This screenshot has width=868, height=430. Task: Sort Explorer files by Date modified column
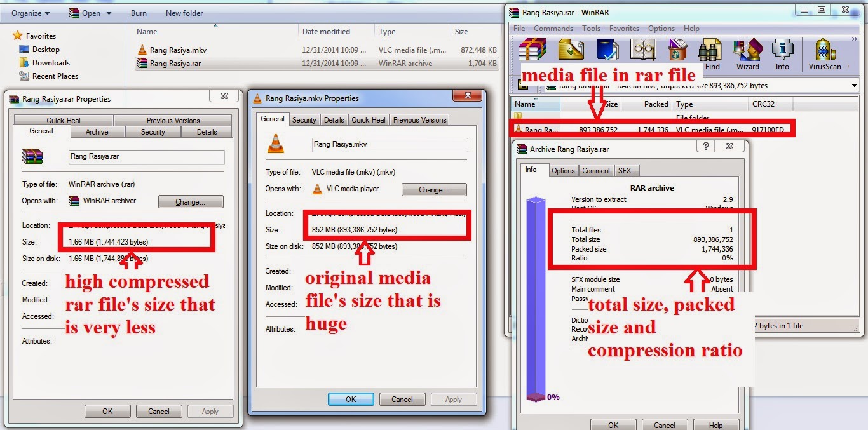(337, 31)
